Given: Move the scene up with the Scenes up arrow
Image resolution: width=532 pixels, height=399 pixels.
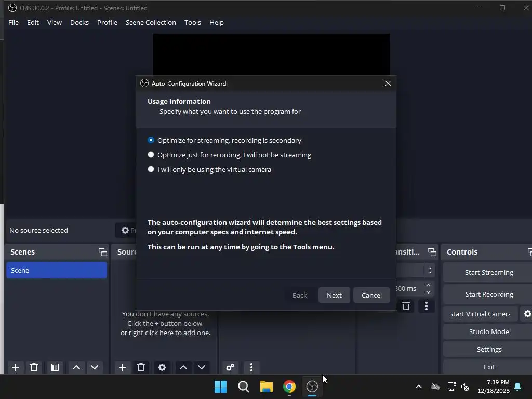Looking at the screenshot, I should click(x=76, y=367).
